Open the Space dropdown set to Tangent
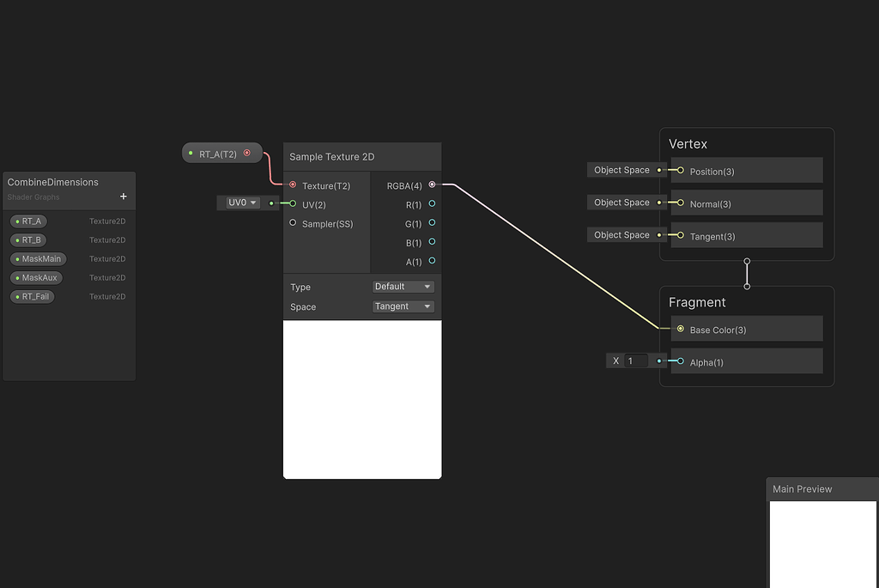 coord(403,306)
